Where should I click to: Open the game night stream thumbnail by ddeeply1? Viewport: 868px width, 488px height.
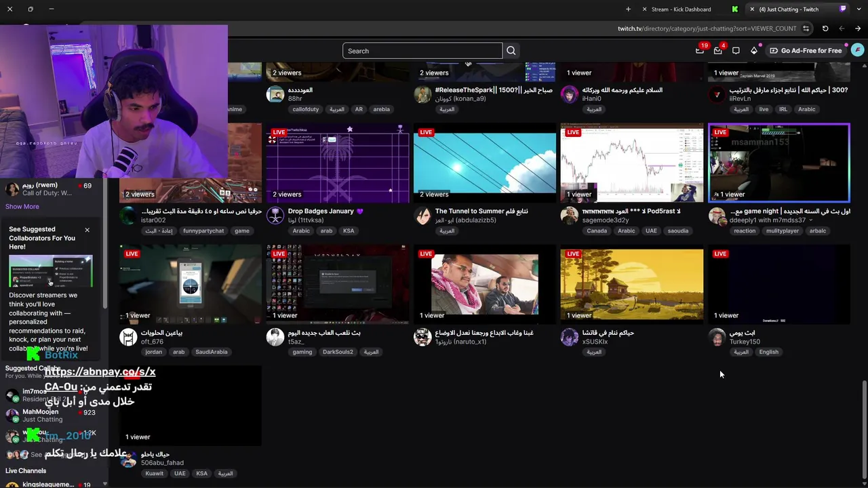coord(779,163)
